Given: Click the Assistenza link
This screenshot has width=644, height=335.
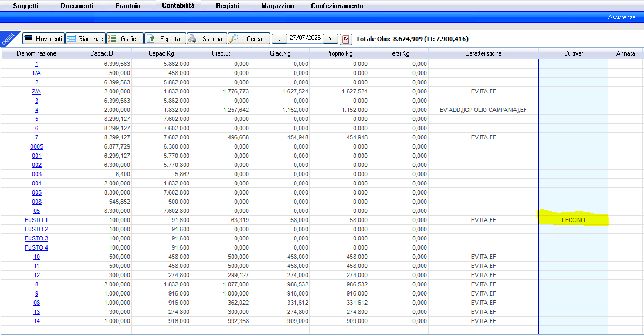Looking at the screenshot, I should point(621,17).
